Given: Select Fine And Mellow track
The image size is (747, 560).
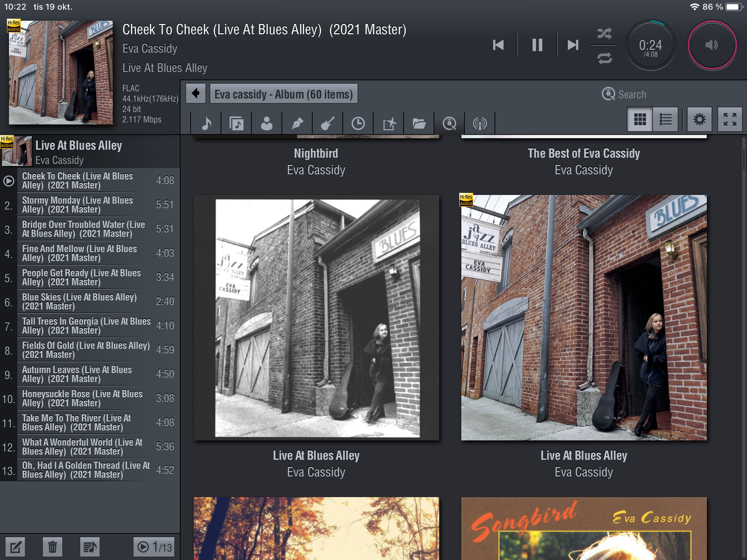Looking at the screenshot, I should click(90, 253).
